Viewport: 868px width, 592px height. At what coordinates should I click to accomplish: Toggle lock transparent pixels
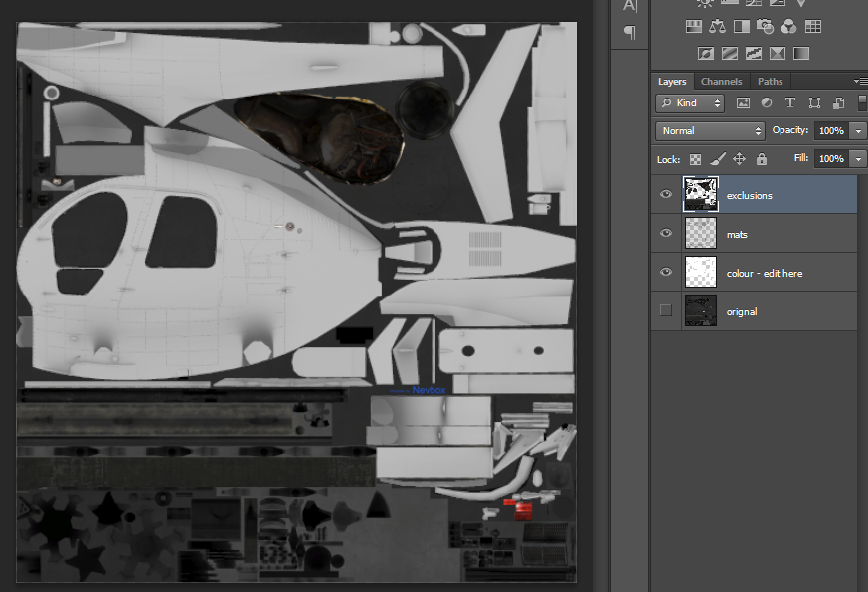tap(696, 159)
